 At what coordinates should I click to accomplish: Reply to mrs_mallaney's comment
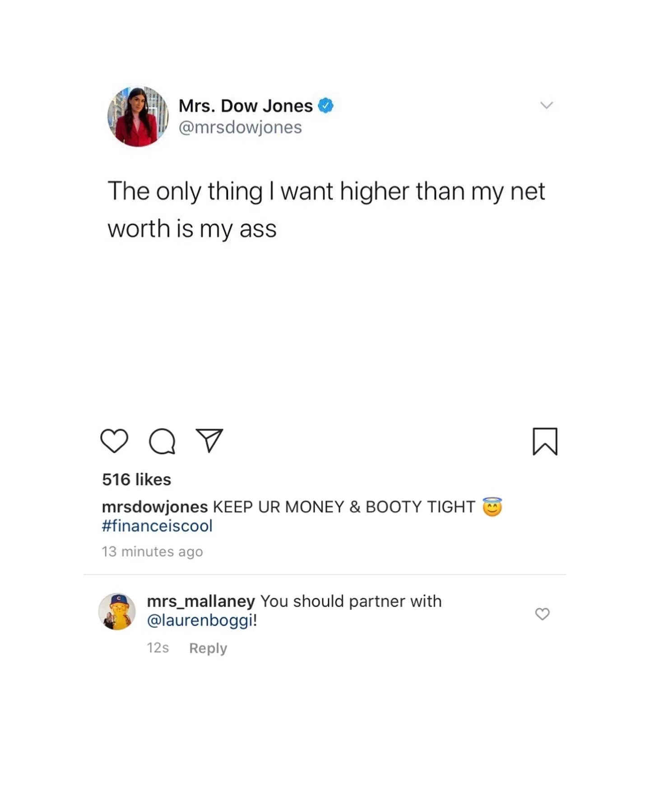pos(208,648)
